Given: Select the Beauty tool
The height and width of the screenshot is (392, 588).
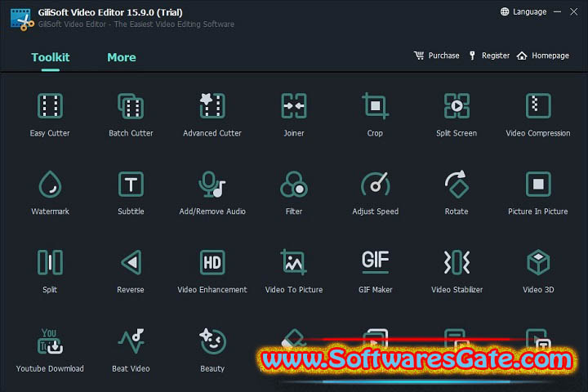Looking at the screenshot, I should coord(212,350).
